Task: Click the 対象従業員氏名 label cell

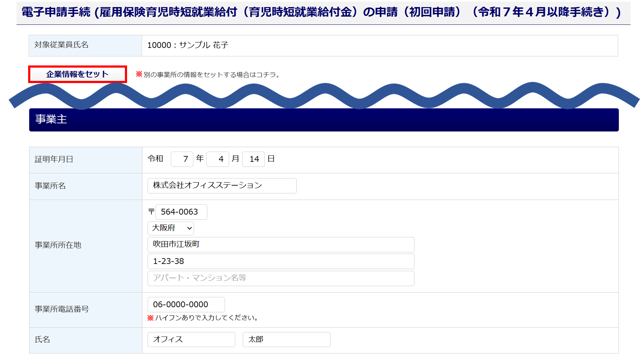Action: 85,45
